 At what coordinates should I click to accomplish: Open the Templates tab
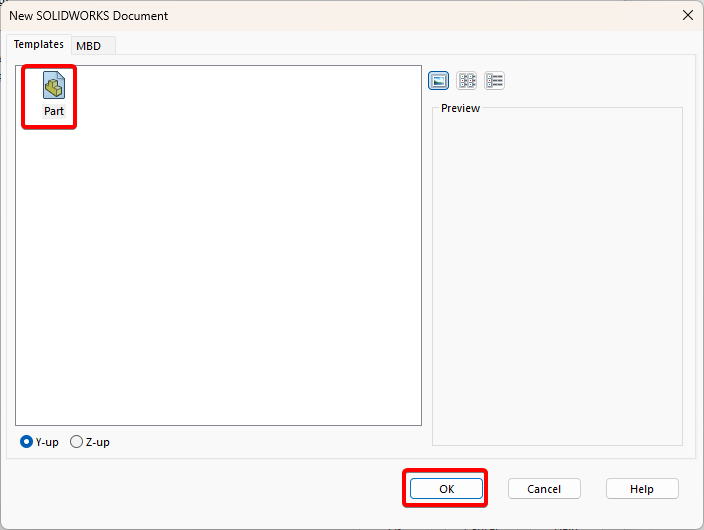coord(39,44)
